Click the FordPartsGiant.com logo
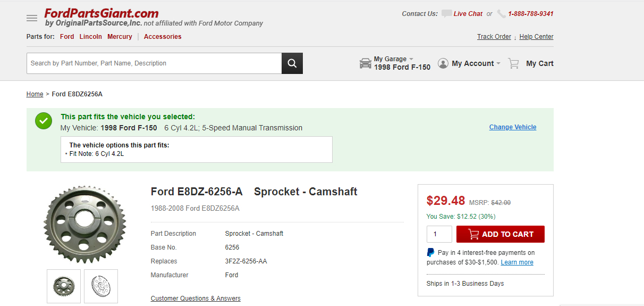 tap(101, 13)
